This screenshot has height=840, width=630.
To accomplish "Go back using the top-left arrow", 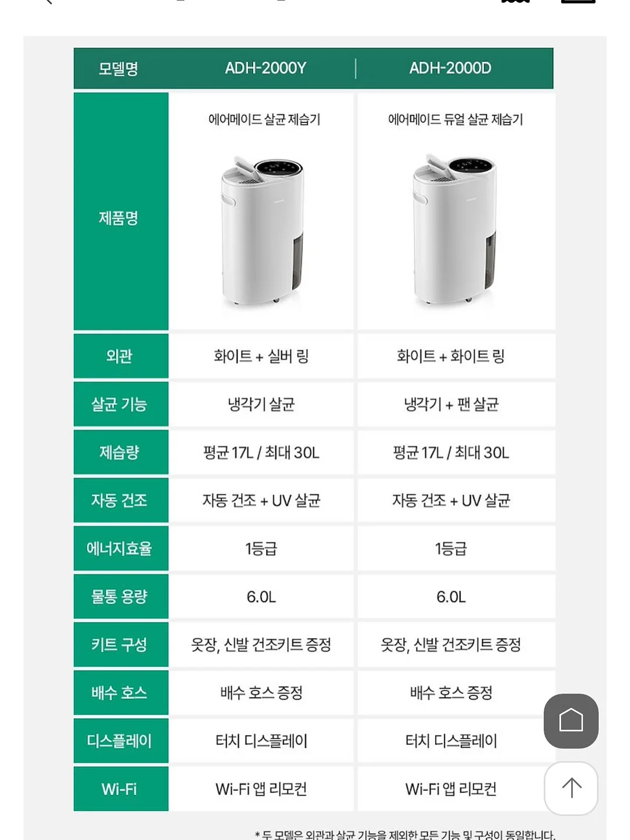I will [x=48, y=2].
